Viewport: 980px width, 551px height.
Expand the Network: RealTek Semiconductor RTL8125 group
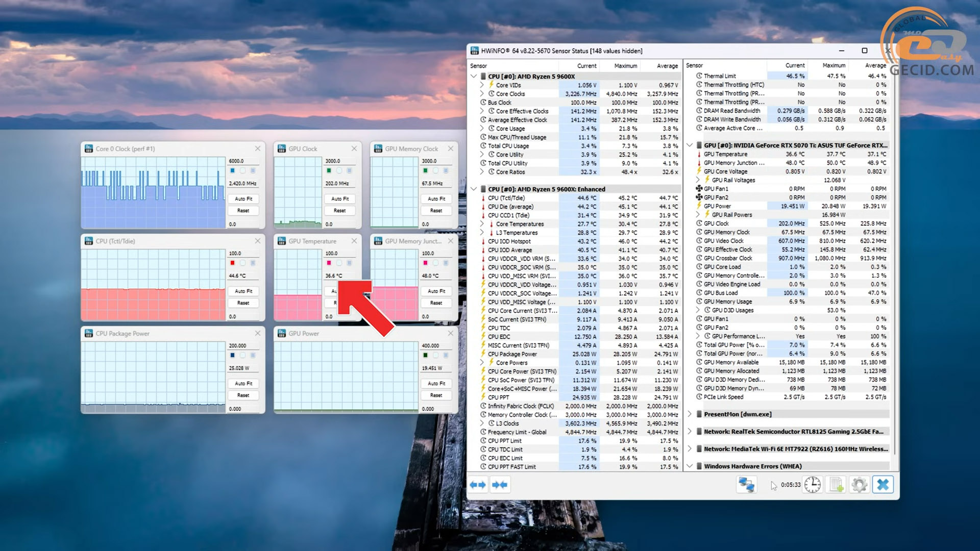(690, 432)
